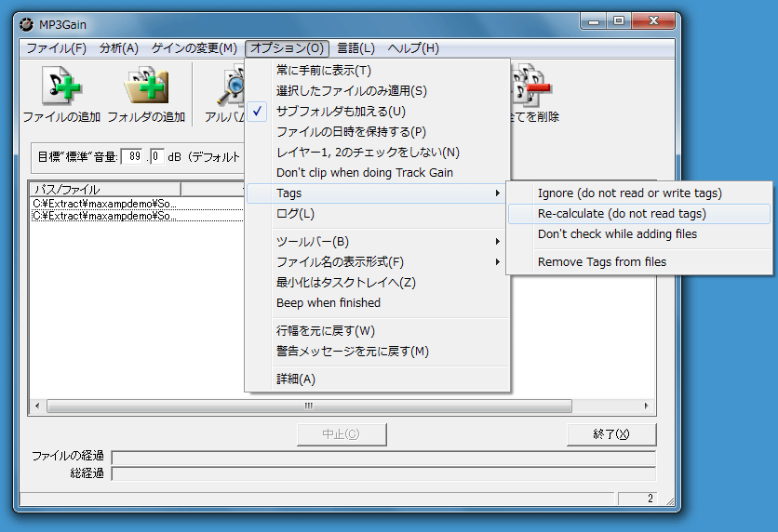778x532 pixels.
Task: Toggle Ignore (do not read or write tags)
Action: tap(639, 193)
